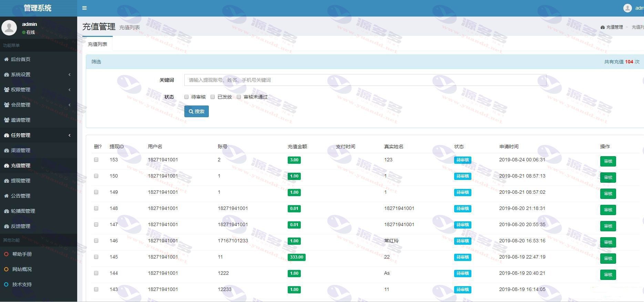
Task: Click the 提现管理 sidebar icon
Action: 6,181
